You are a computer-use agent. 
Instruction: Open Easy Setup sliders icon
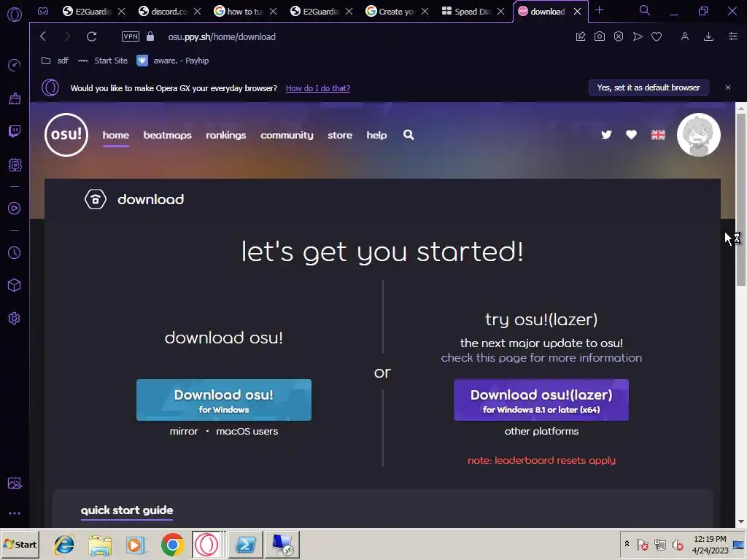732,36
